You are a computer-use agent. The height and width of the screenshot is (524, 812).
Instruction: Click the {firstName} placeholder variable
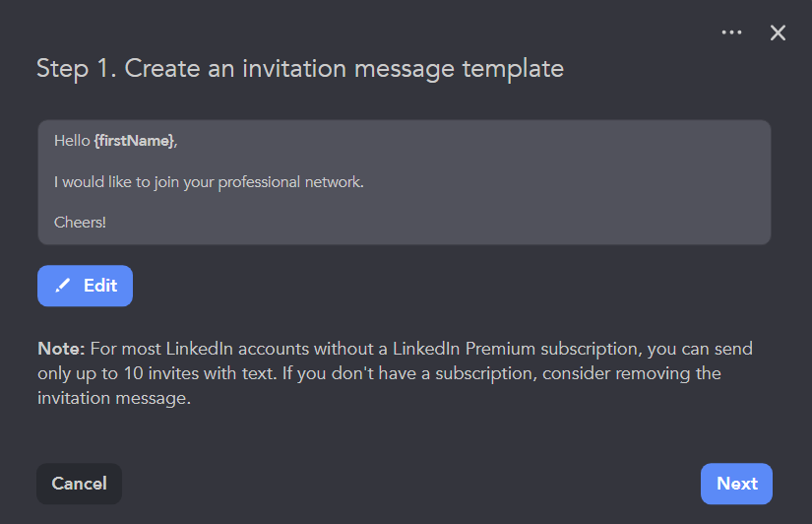pos(135,141)
